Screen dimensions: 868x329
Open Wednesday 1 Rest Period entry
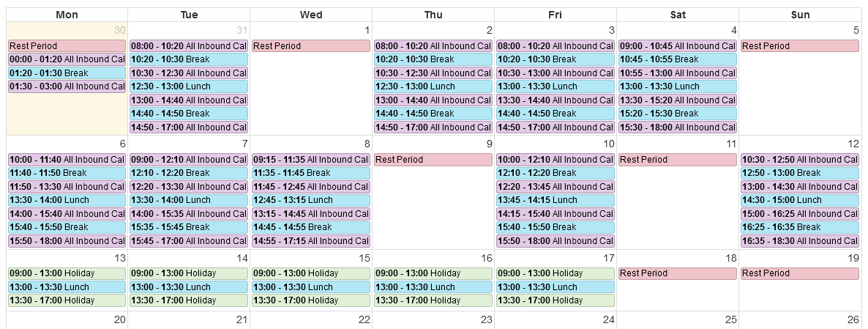(x=311, y=46)
